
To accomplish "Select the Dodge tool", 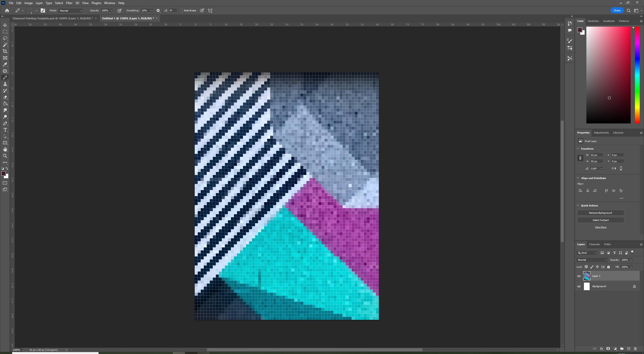I will [x=5, y=117].
